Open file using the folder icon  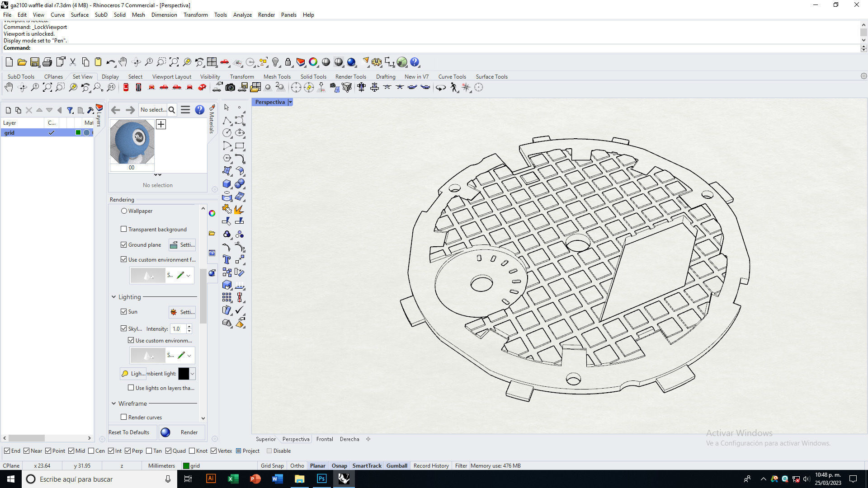click(22, 62)
